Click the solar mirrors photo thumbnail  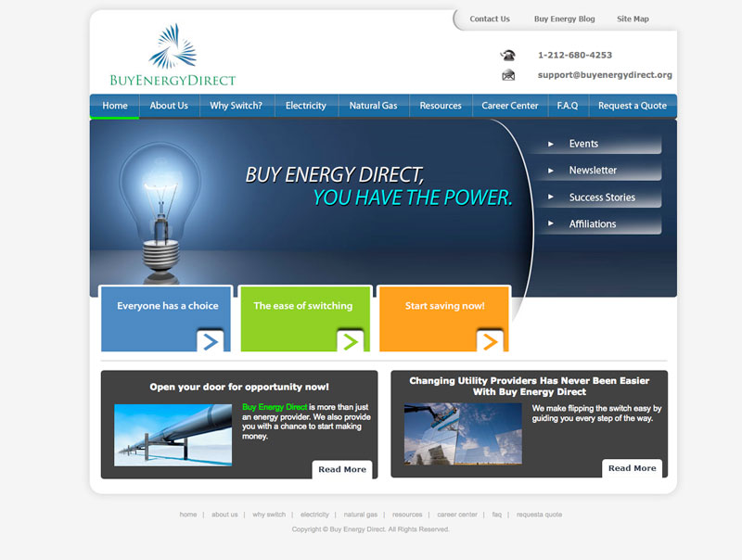click(x=463, y=434)
